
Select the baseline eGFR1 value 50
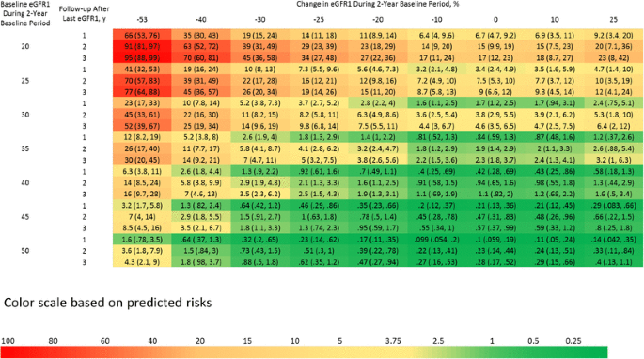(25, 251)
